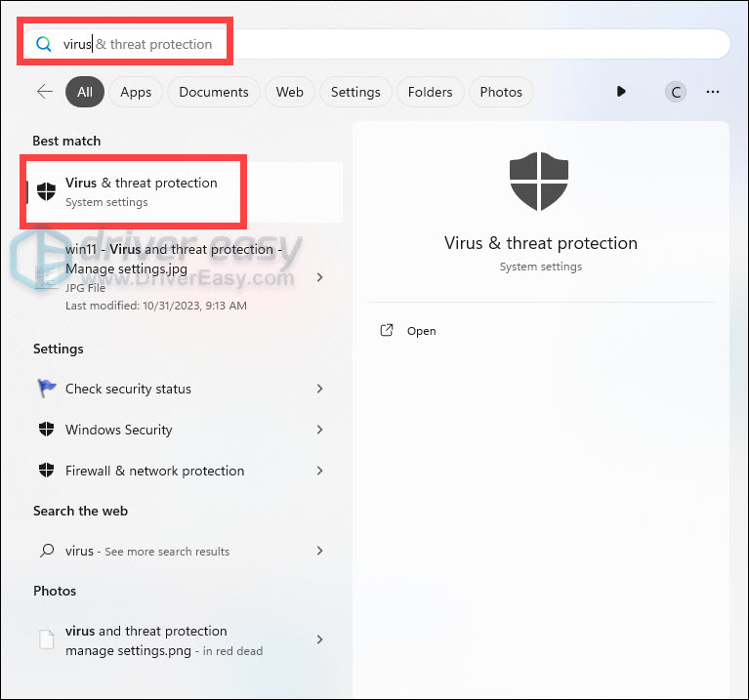Viewport: 749px width, 700px height.
Task: Click Open in the preview pane
Action: point(421,331)
